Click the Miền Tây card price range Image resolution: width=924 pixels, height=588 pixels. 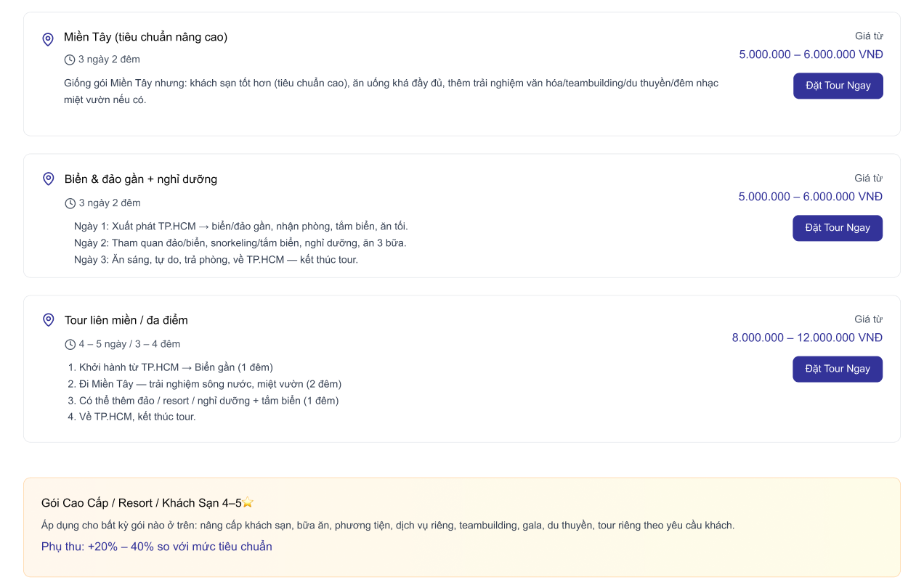811,54
